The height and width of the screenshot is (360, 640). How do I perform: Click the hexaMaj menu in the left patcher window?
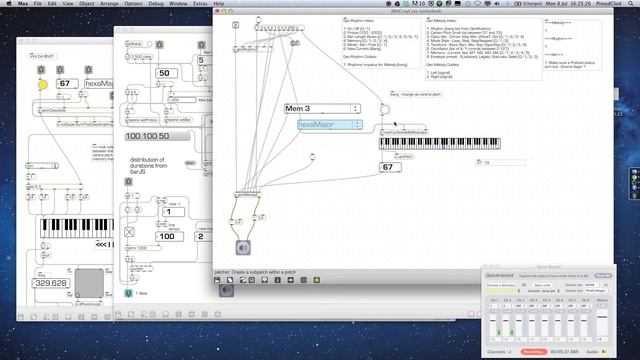click(x=99, y=84)
